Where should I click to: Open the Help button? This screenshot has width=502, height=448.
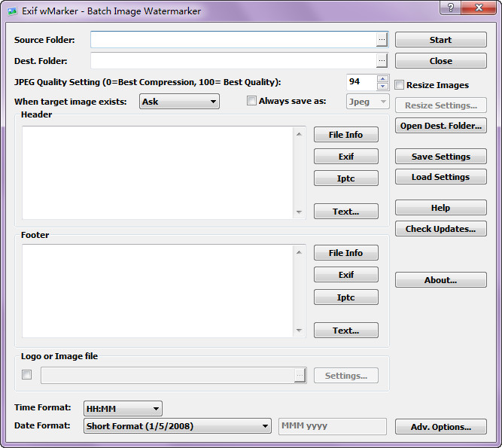441,208
